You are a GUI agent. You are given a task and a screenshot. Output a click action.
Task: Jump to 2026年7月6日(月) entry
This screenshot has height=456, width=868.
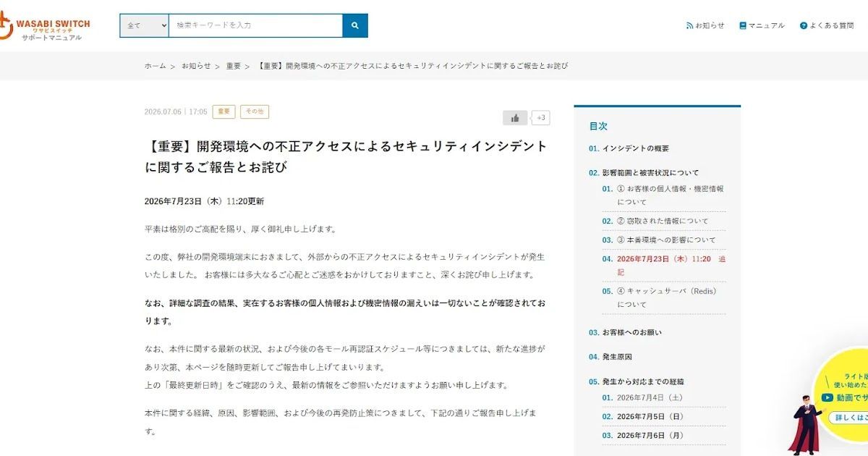pos(642,435)
